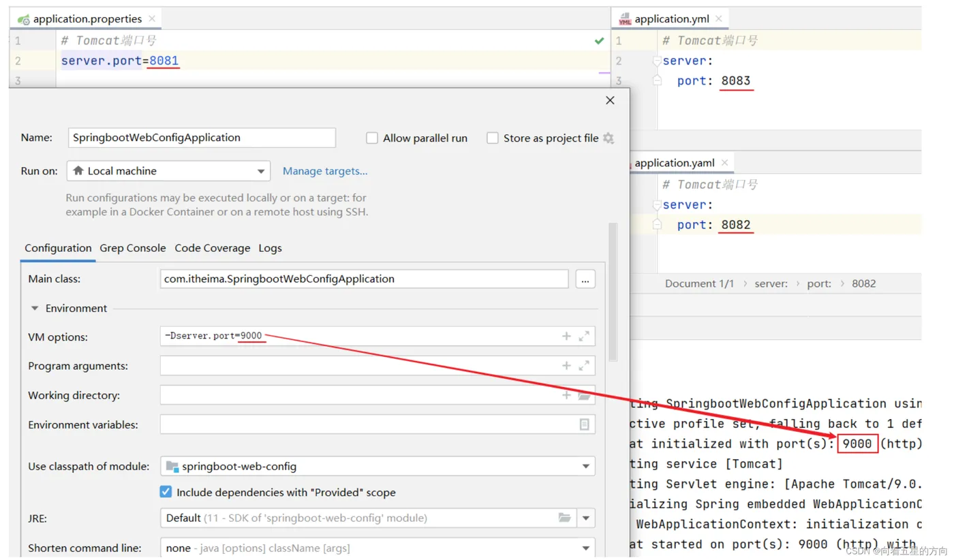Image resolution: width=954 pixels, height=560 pixels.
Task: Open the JRE dropdown arrow
Action: 586,518
